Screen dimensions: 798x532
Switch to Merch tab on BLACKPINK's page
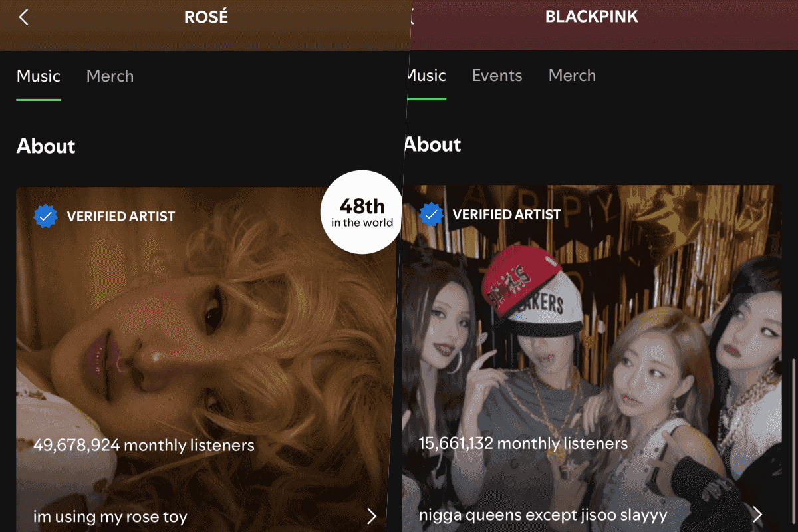point(572,76)
